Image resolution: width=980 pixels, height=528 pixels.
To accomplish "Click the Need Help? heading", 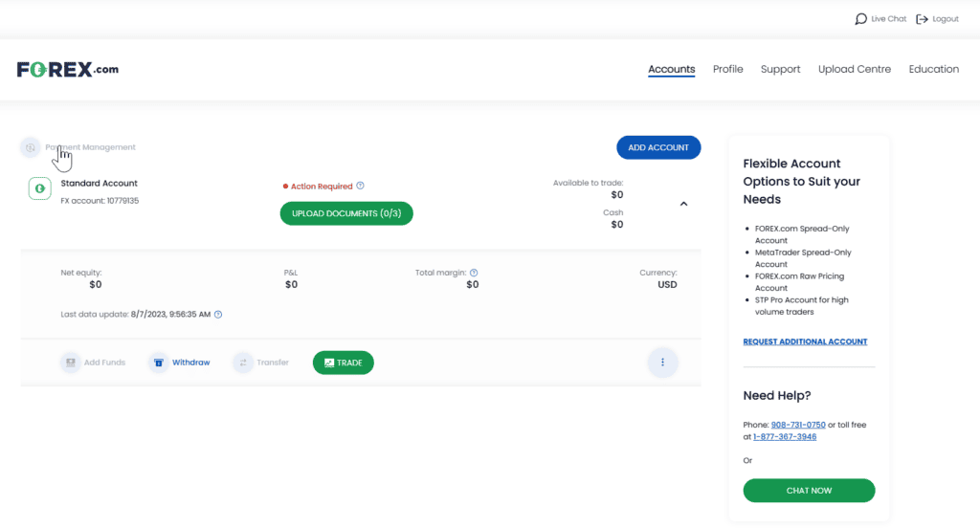I will tap(777, 396).
